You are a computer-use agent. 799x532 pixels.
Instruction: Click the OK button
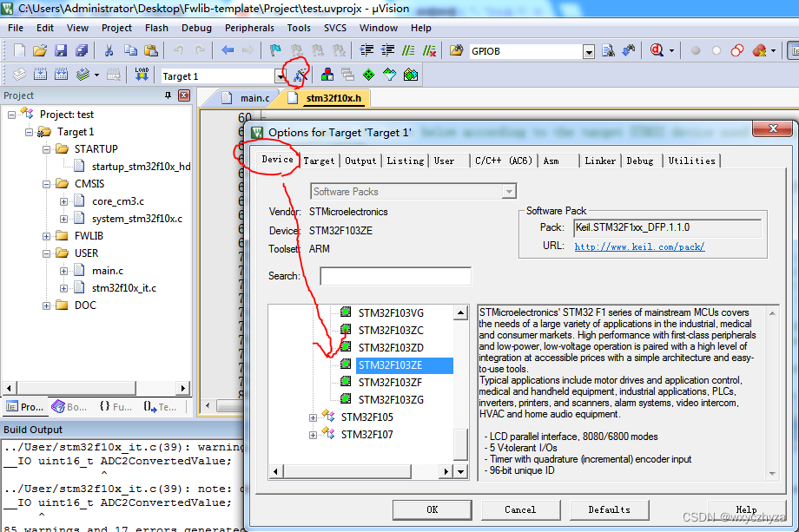(433, 509)
